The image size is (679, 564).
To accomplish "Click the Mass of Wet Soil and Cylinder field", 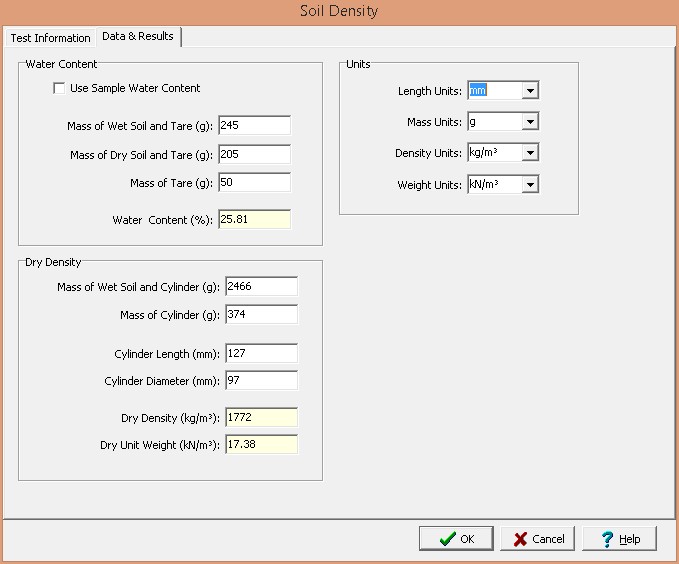I will (x=261, y=286).
